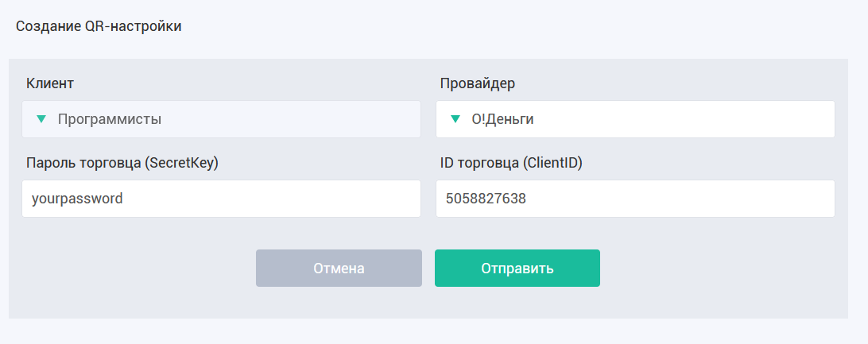Submit the form with Отправить
868x344 pixels.
[517, 269]
